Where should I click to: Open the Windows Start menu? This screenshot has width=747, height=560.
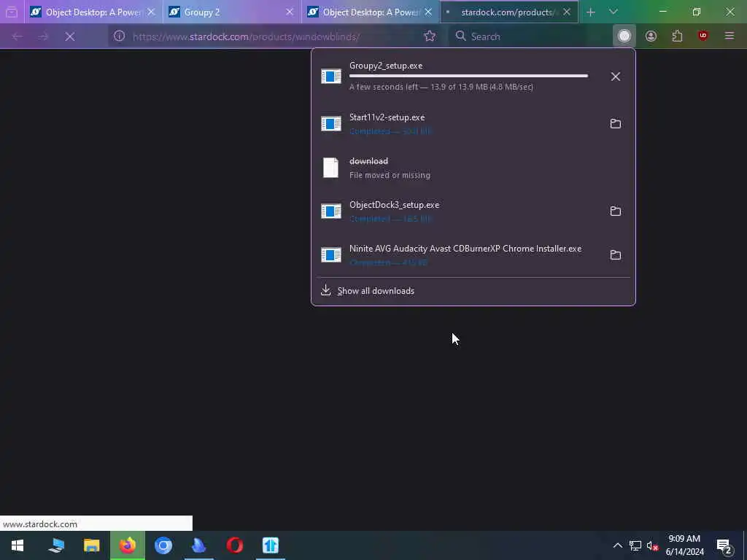[x=18, y=545]
